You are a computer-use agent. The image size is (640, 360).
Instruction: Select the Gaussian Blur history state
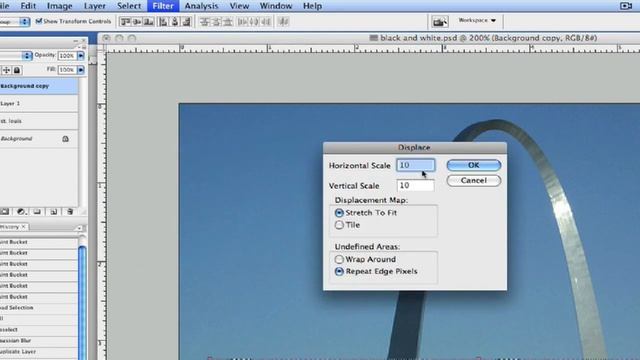pyautogui.click(x=39, y=340)
